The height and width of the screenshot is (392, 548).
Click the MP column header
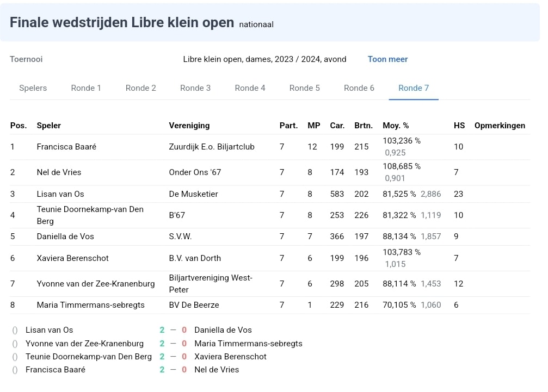tap(314, 126)
